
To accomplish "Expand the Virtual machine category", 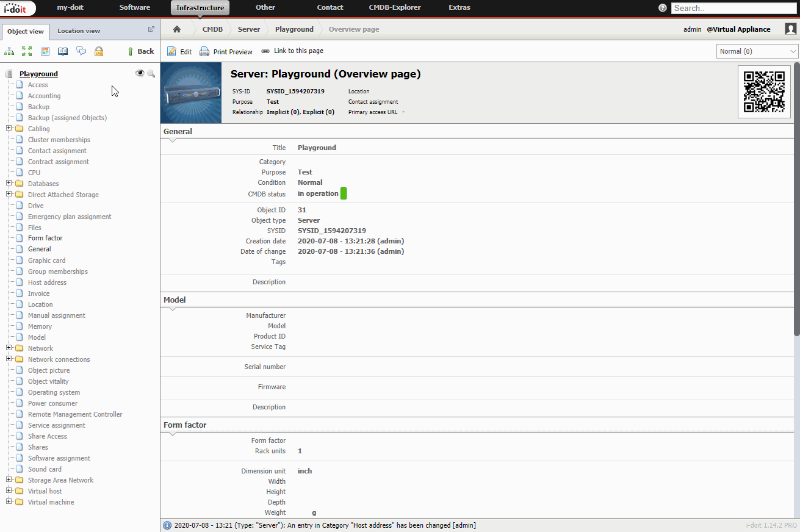I will (8, 502).
